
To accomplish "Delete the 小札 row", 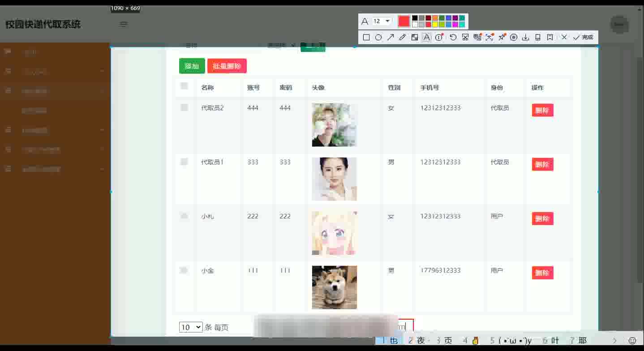I will 542,218.
